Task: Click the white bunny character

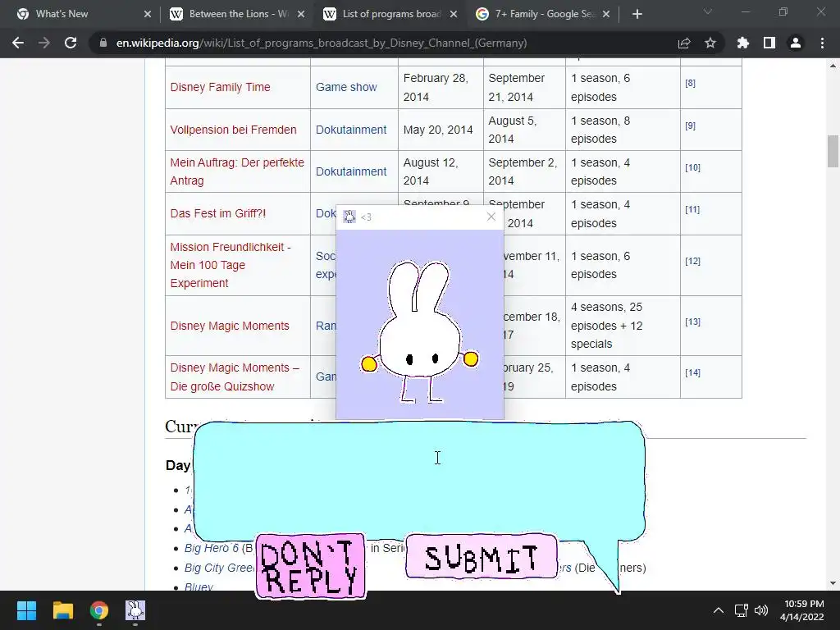Action: point(419,331)
